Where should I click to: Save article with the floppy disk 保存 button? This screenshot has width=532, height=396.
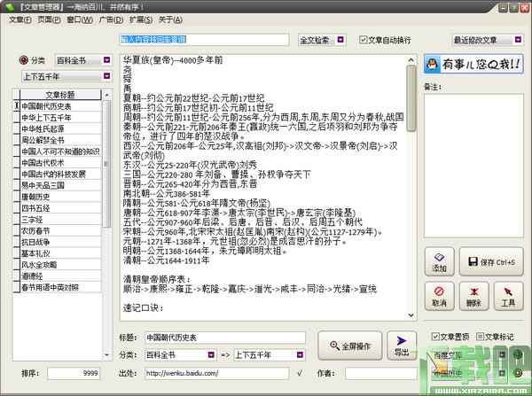491,261
